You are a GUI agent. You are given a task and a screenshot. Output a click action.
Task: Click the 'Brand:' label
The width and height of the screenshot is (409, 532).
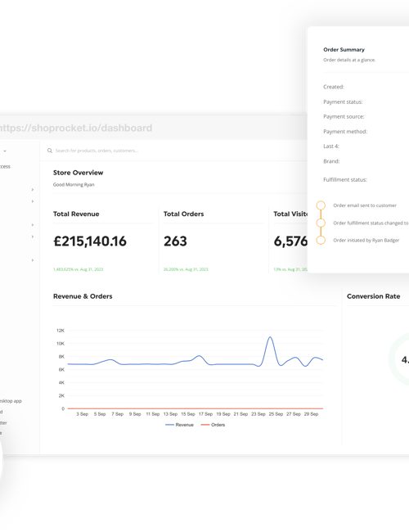point(331,161)
